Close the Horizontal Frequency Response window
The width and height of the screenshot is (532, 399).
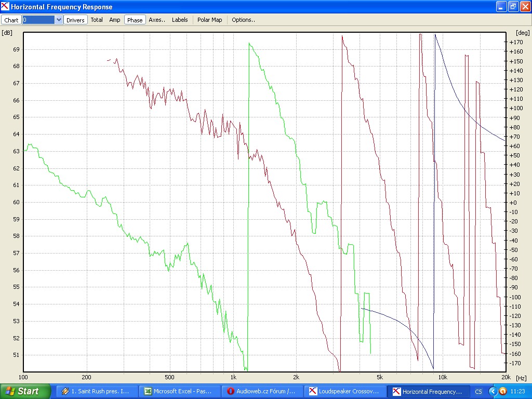coord(525,6)
